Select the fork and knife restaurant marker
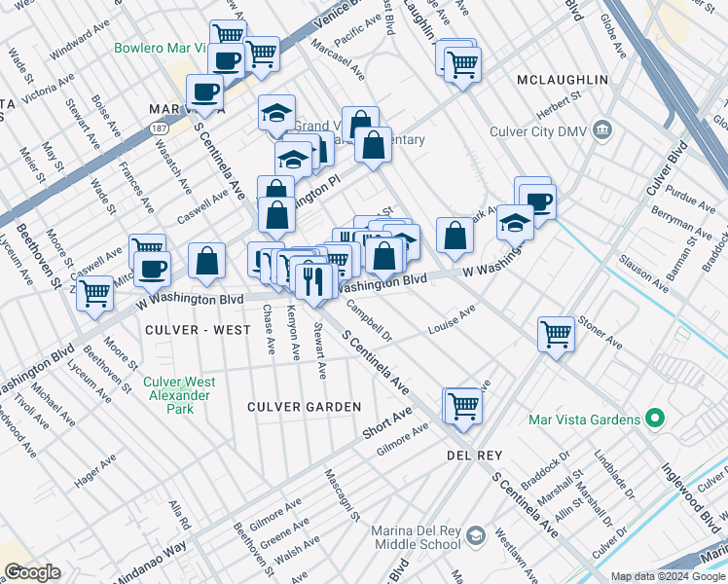The width and height of the screenshot is (728, 584). point(313,282)
